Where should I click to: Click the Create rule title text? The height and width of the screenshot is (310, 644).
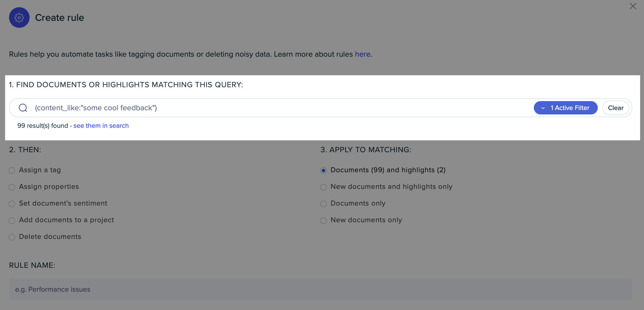tap(59, 17)
